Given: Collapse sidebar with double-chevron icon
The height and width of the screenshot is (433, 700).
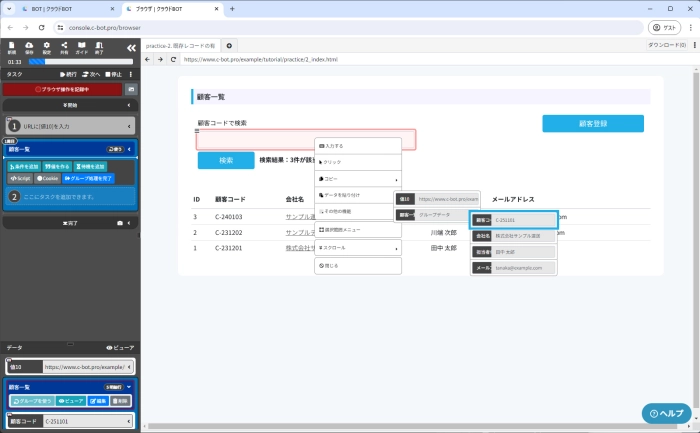Looking at the screenshot, I should (x=130, y=48).
